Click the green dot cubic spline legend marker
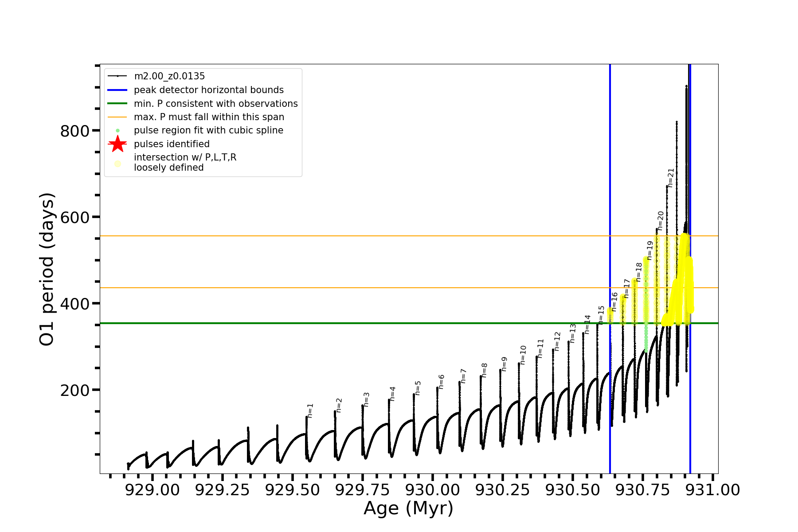798x532 pixels. [117, 131]
